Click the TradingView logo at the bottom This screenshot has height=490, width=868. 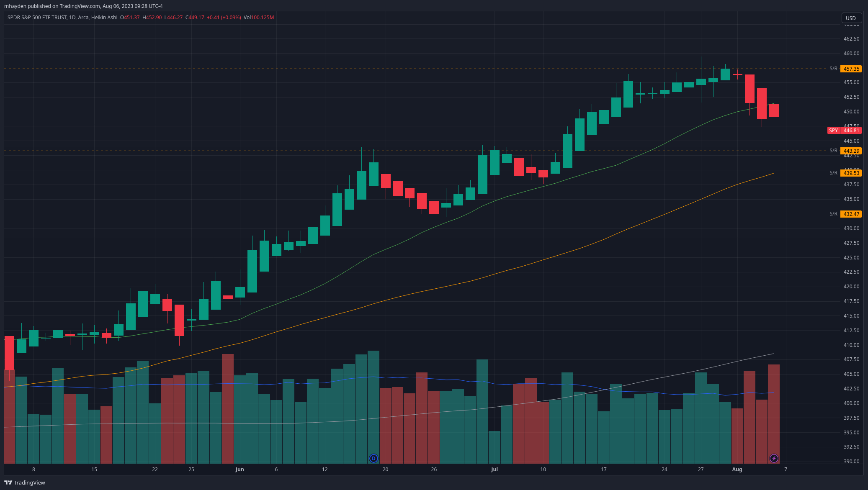pyautogui.click(x=25, y=482)
